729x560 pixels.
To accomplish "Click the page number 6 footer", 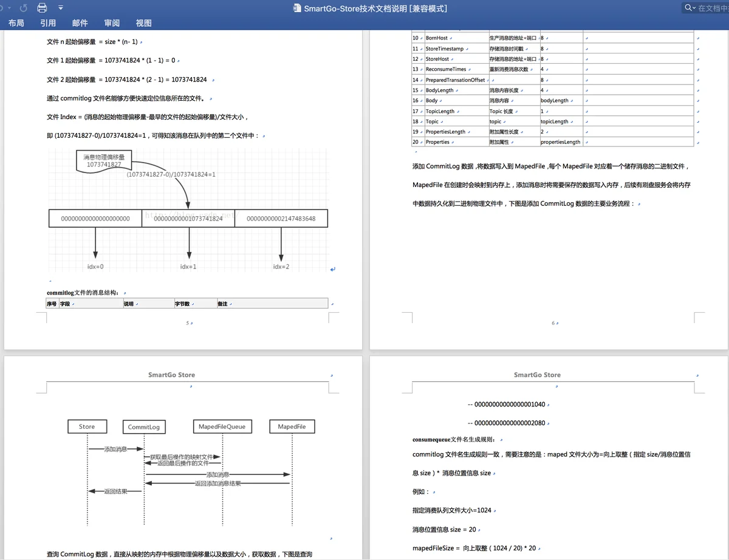I will click(x=553, y=323).
